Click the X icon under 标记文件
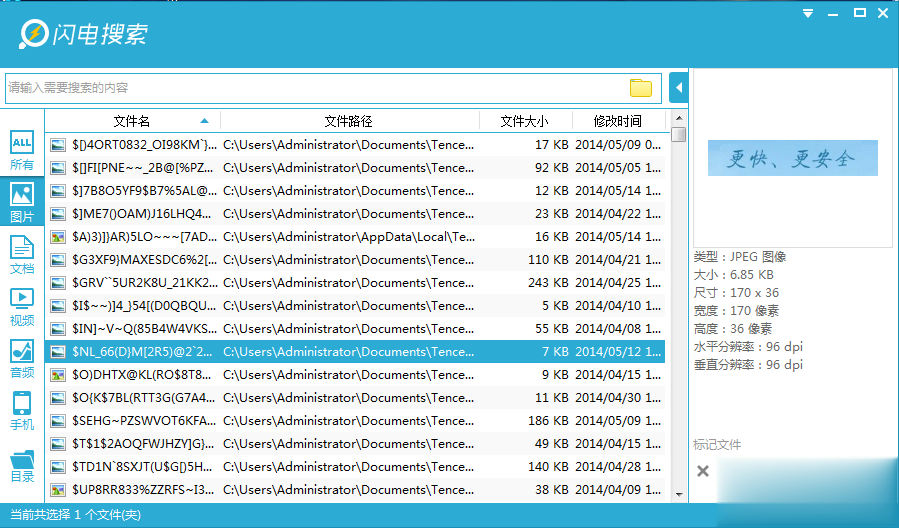899x528 pixels. coord(702,470)
